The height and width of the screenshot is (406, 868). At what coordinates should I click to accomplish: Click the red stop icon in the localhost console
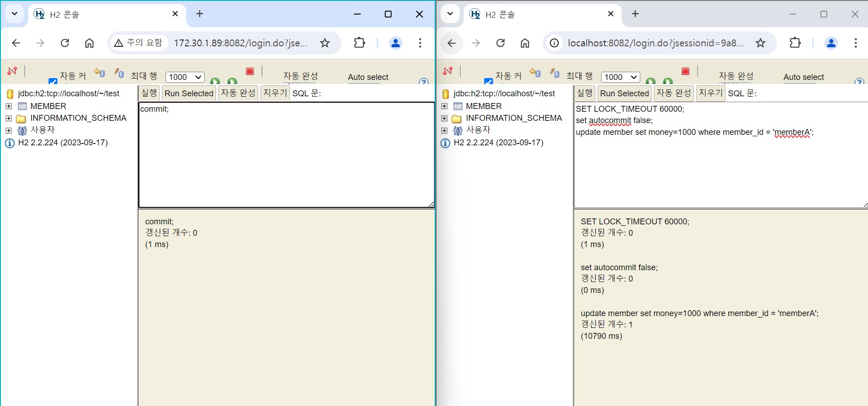tap(685, 71)
